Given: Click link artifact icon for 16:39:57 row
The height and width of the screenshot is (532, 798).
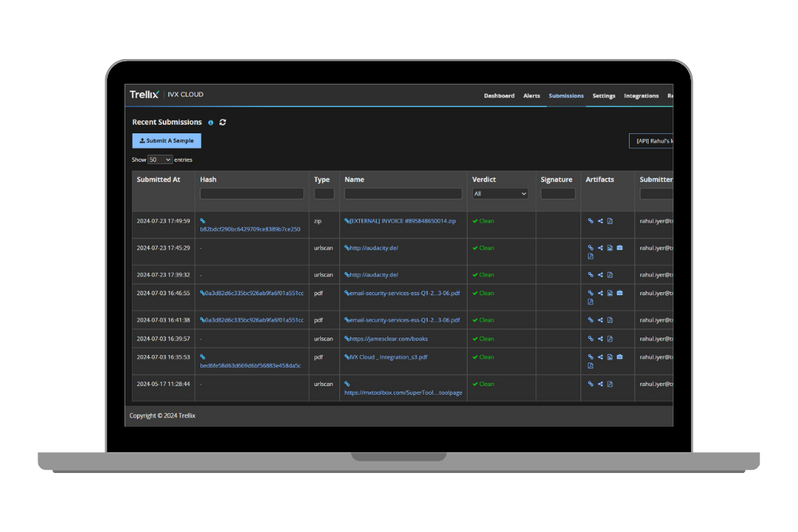Looking at the screenshot, I should click(x=591, y=339).
